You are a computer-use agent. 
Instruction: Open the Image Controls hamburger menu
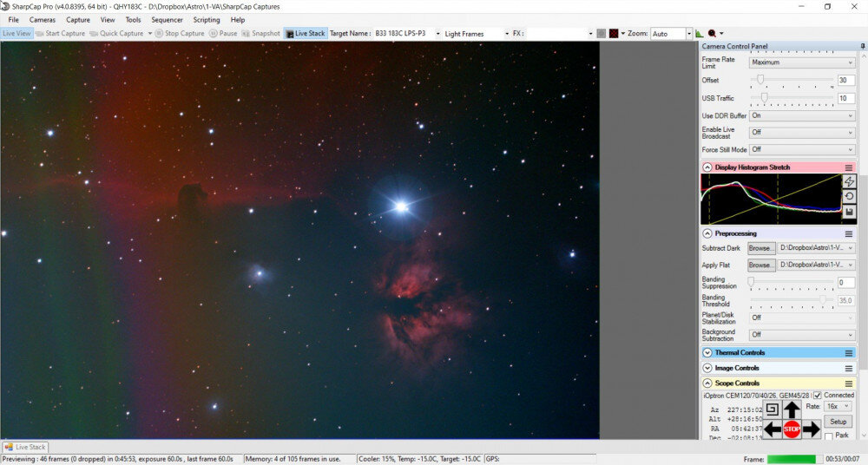tap(849, 368)
